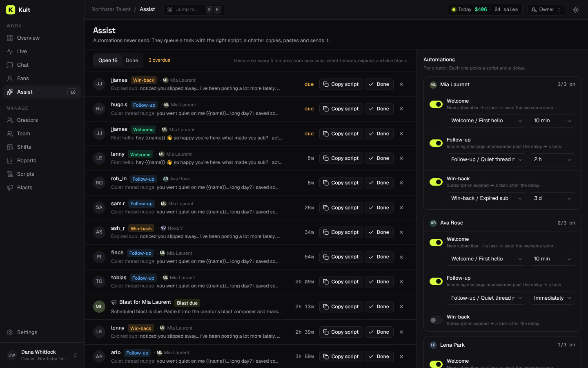The image size is (588, 368).
Task: Dismiss the hugo.s Follow-up task
Action: pyautogui.click(x=401, y=109)
